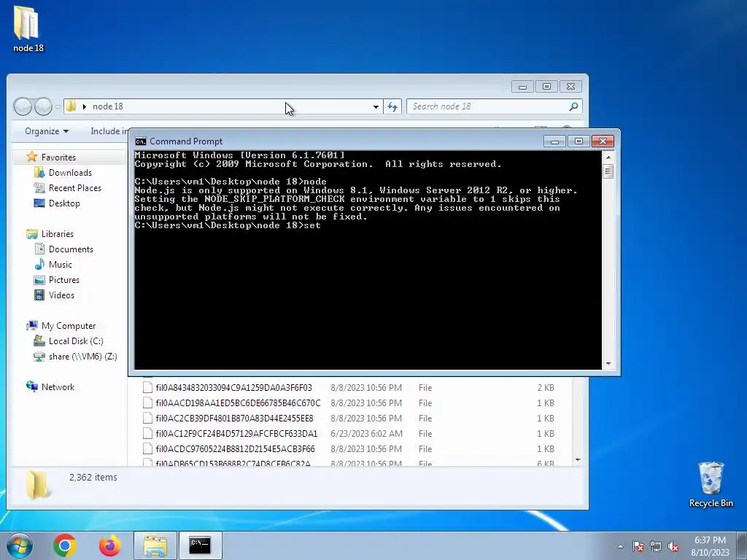Open the Windows Start menu orb
This screenshot has height=560, width=747.
(x=19, y=545)
